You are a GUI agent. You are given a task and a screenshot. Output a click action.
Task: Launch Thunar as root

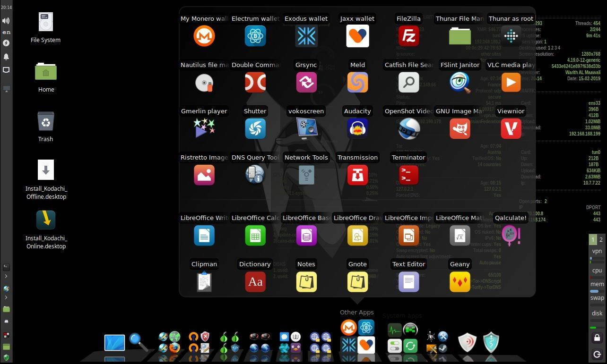[x=511, y=36]
